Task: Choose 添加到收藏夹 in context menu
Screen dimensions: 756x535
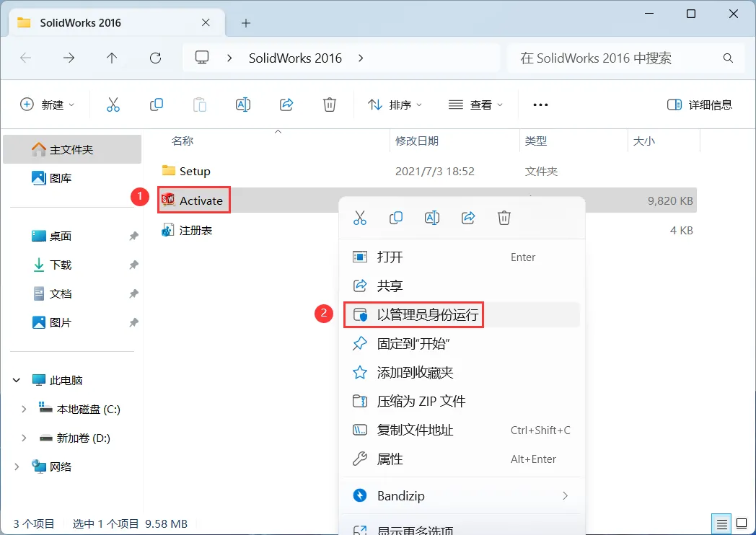Action: [x=460, y=373]
